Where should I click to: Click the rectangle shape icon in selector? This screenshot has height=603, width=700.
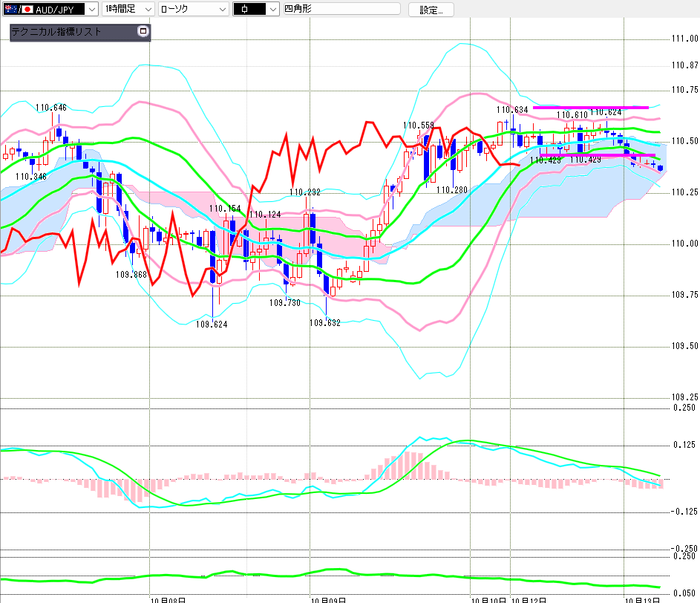pyautogui.click(x=245, y=9)
